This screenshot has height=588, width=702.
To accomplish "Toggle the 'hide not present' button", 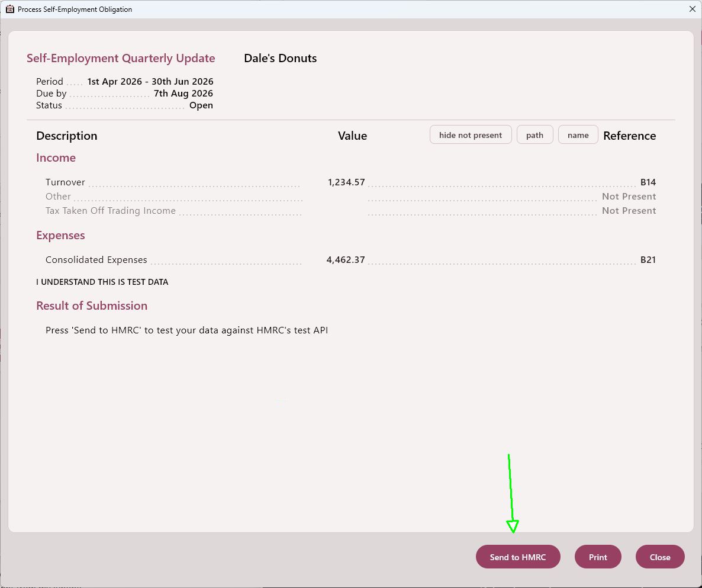I will point(471,135).
